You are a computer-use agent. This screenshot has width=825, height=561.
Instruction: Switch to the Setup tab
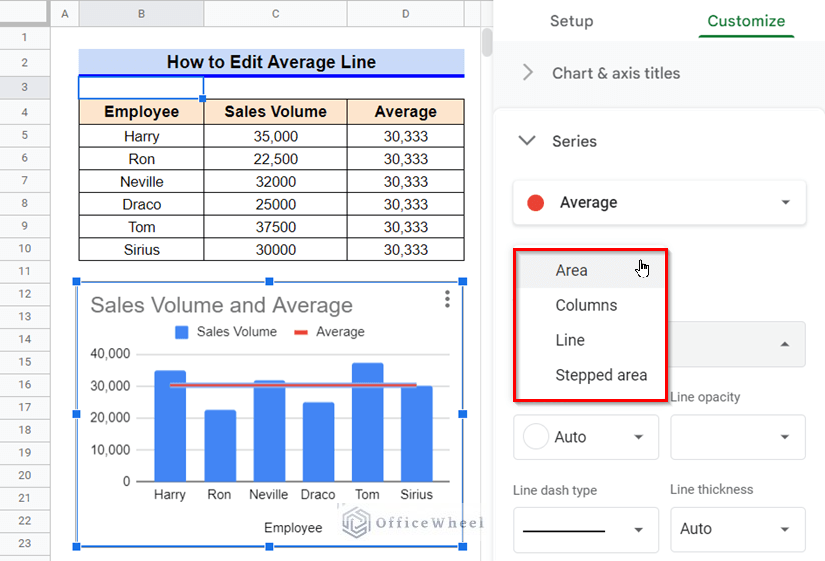pyautogui.click(x=571, y=21)
